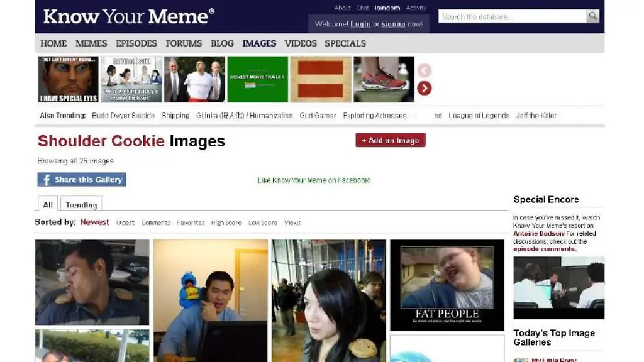
Task: Click the carousel previous arrow
Action: click(425, 70)
